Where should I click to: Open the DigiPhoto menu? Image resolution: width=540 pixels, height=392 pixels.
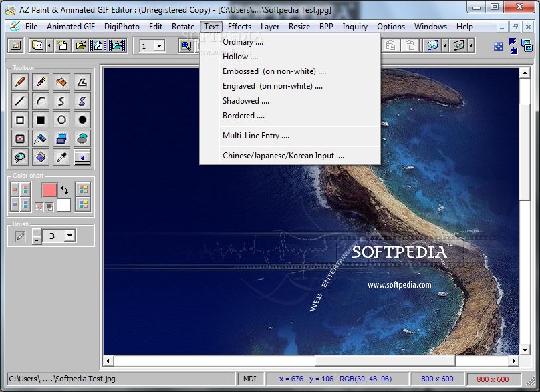pyautogui.click(x=122, y=27)
